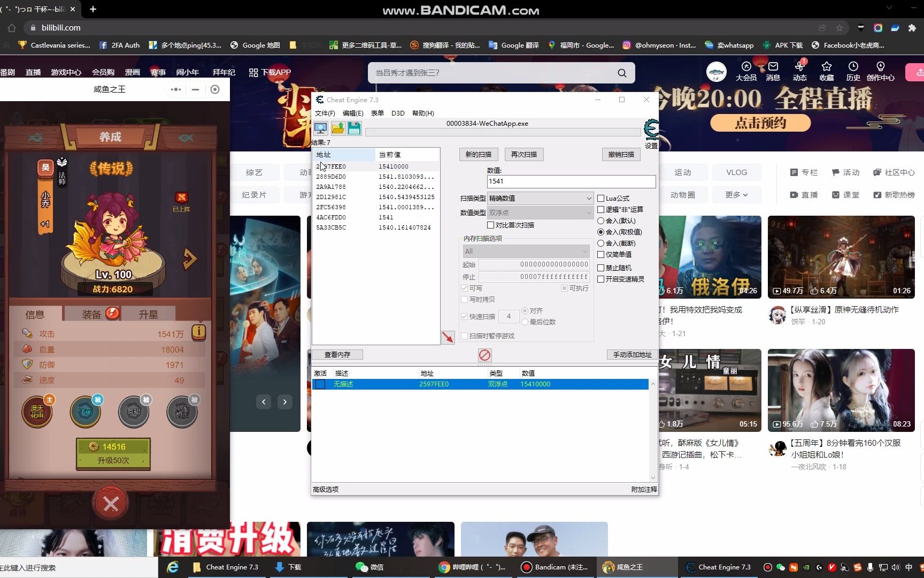Click the info icon beside attack stat
The width and height of the screenshot is (924, 578).
coord(198,332)
